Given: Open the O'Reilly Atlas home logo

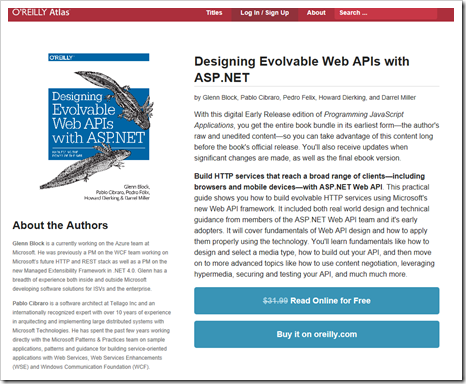Looking at the screenshot, I should pyautogui.click(x=41, y=13).
